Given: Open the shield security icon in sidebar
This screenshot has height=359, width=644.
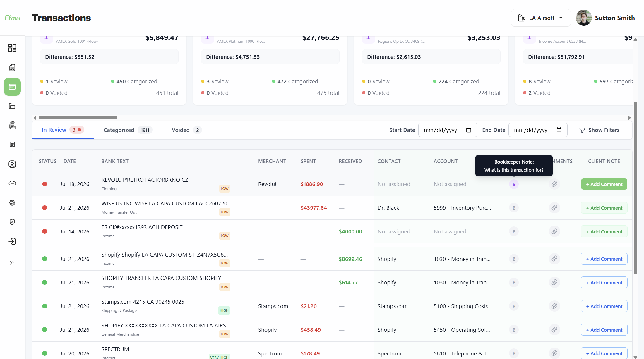Looking at the screenshot, I should [x=12, y=222].
